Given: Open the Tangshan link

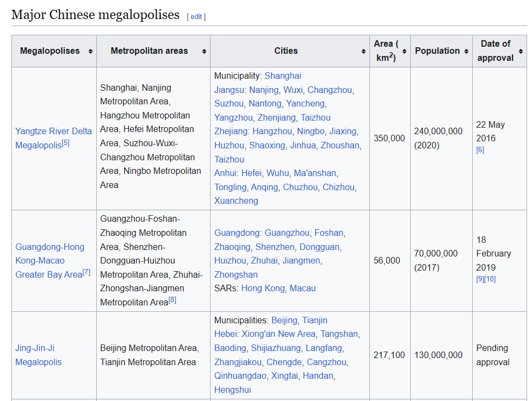Looking at the screenshot, I should [339, 334].
